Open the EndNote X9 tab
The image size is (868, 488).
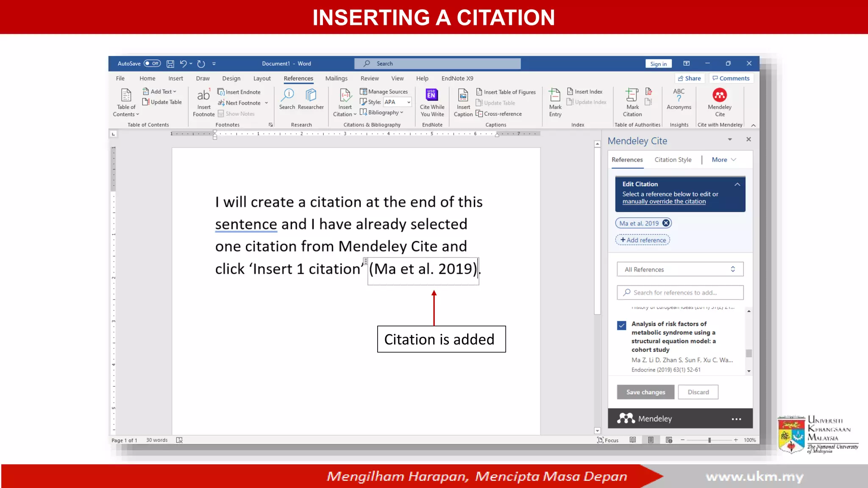[457, 78]
